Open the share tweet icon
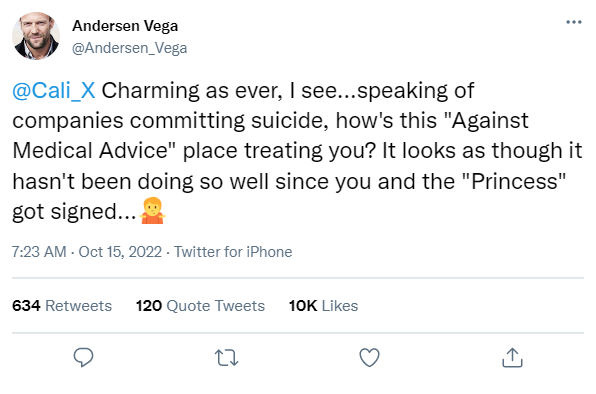This screenshot has height=394, width=596. 512,358
